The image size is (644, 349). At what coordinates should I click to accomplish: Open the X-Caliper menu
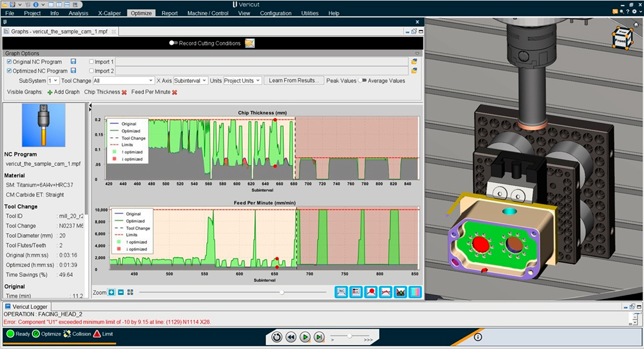(109, 13)
